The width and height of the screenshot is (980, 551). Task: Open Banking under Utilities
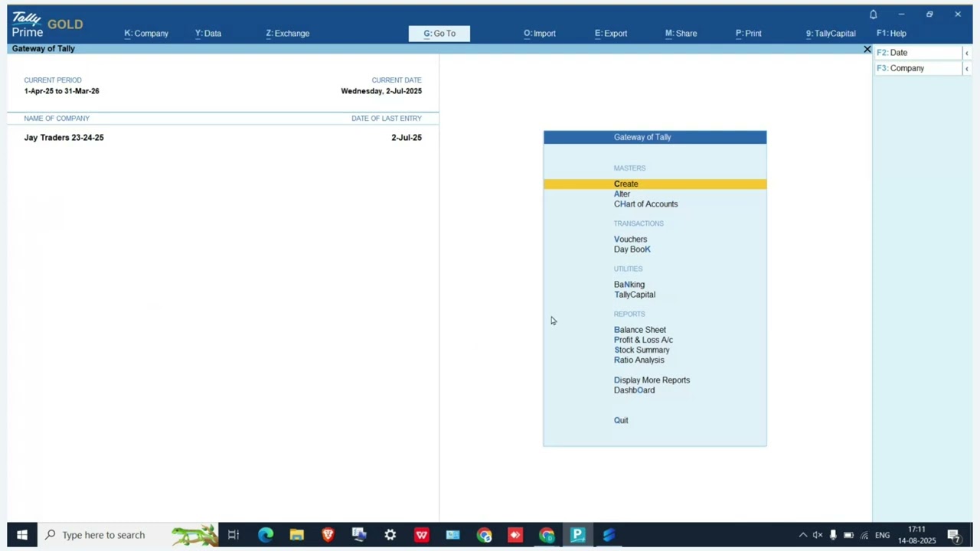[629, 285]
